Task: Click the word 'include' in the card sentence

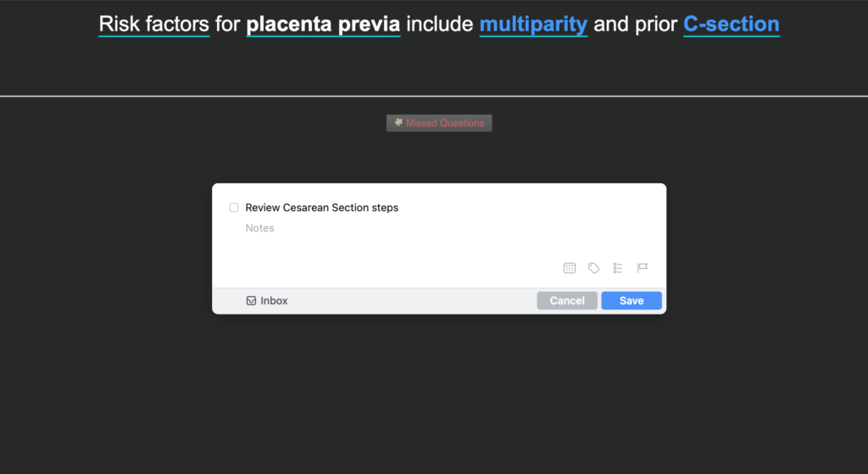Action: point(440,25)
